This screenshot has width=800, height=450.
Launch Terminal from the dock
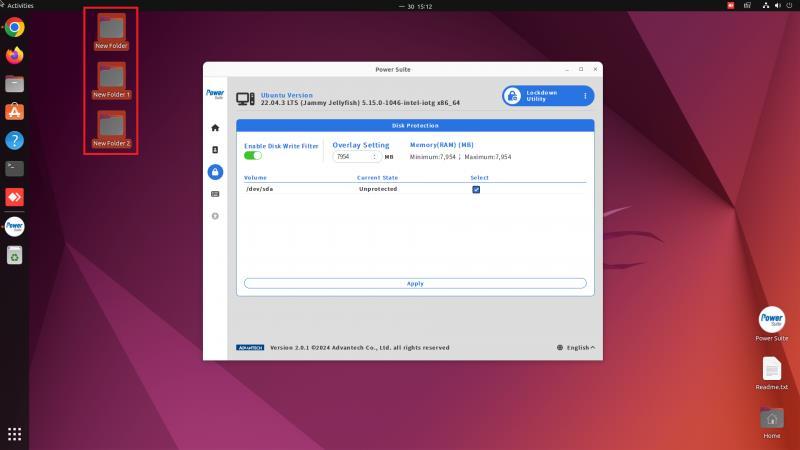(14, 168)
